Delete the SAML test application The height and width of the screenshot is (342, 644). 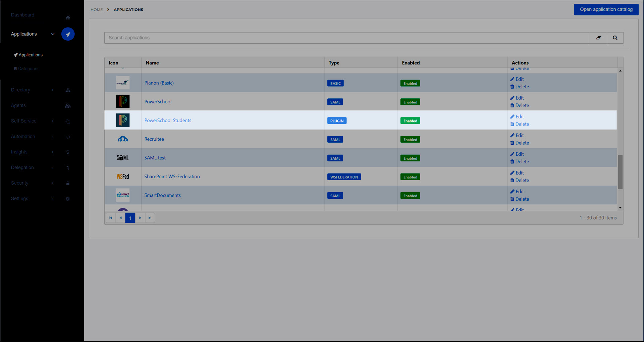[x=520, y=162]
